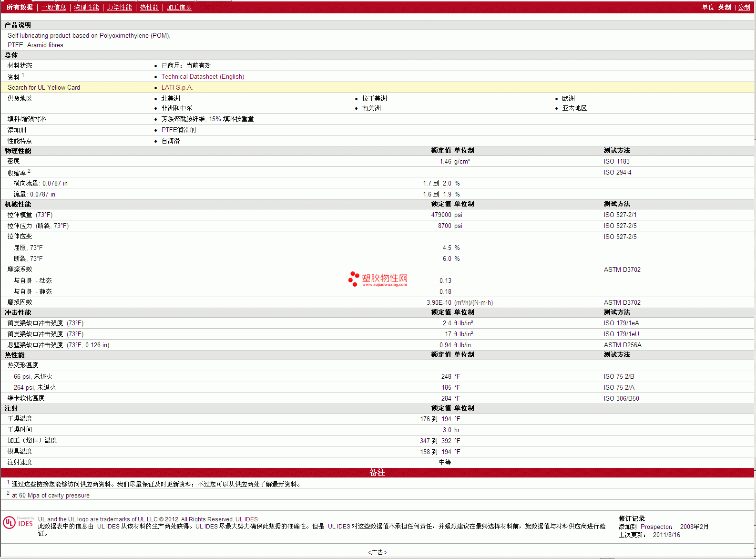Click the Search for UL Yellow Card row label
The image size is (756, 559).
(44, 88)
